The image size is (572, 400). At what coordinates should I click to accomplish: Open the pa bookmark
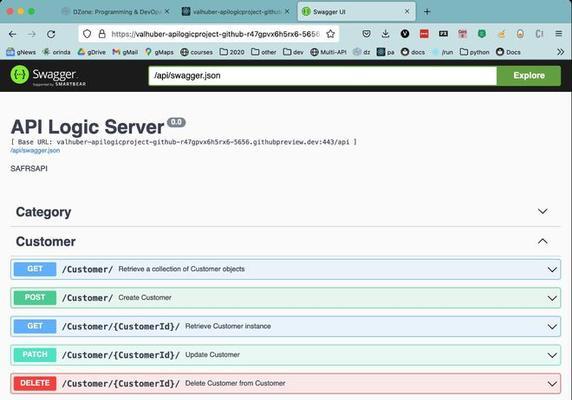point(386,52)
